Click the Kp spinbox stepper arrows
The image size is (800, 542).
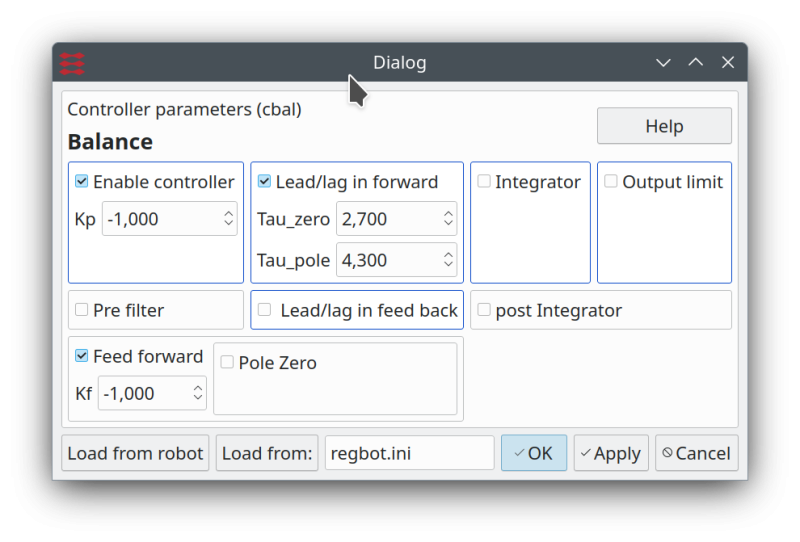coord(228,219)
